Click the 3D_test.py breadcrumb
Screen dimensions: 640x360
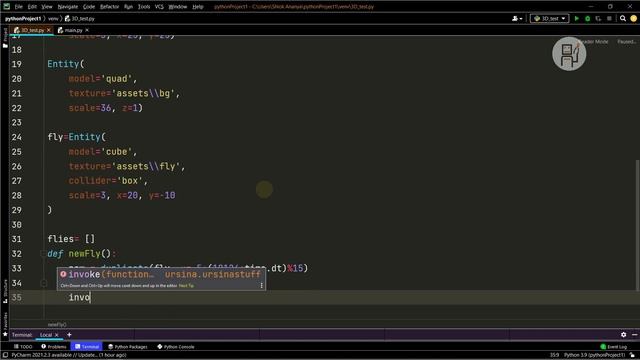click(x=80, y=18)
